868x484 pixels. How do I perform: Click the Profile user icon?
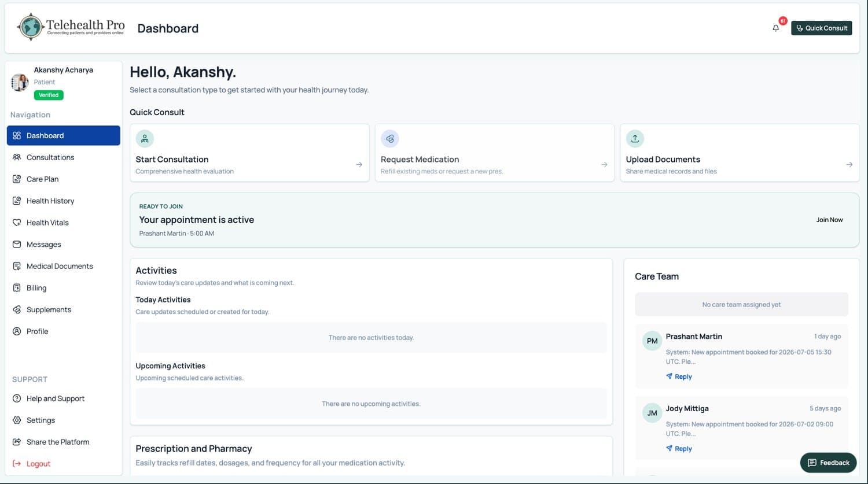pyautogui.click(x=17, y=331)
